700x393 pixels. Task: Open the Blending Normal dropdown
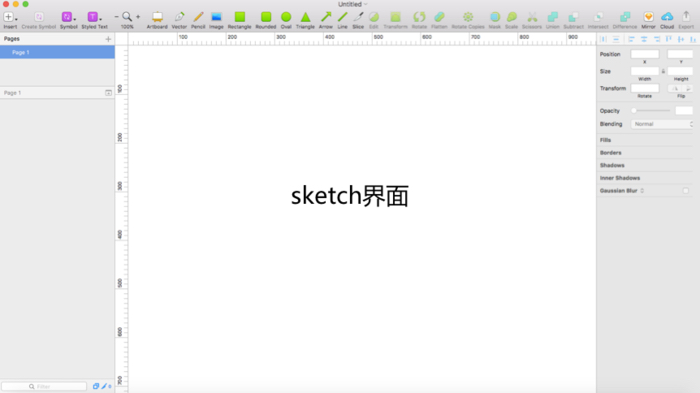click(662, 124)
